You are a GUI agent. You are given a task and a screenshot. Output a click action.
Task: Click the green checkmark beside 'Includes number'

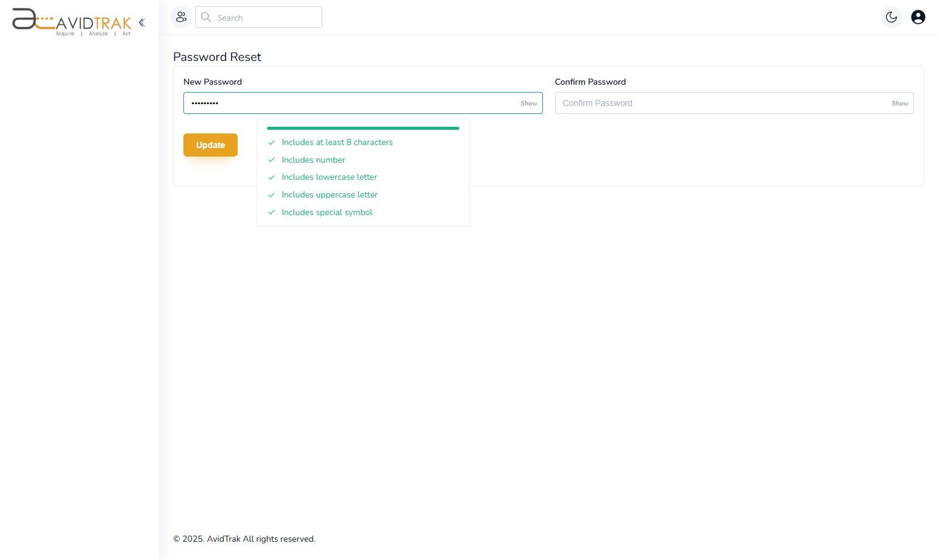click(x=271, y=160)
